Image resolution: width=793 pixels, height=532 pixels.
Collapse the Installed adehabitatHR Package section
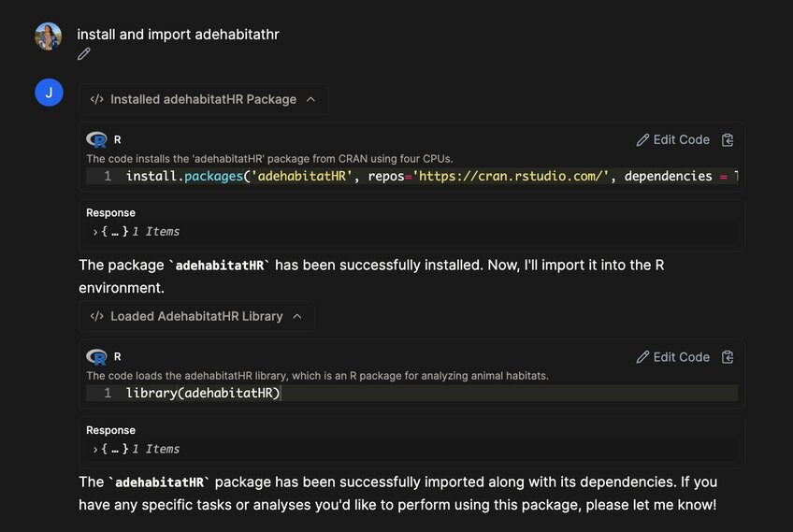tap(310, 99)
